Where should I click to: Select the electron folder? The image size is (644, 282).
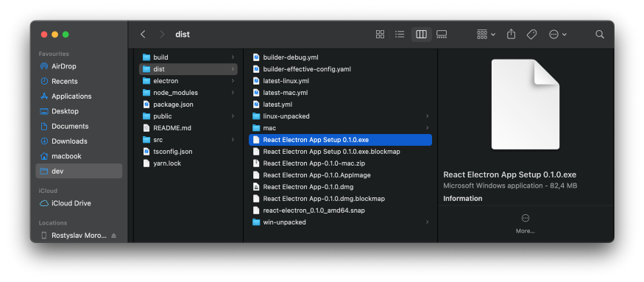click(188, 81)
